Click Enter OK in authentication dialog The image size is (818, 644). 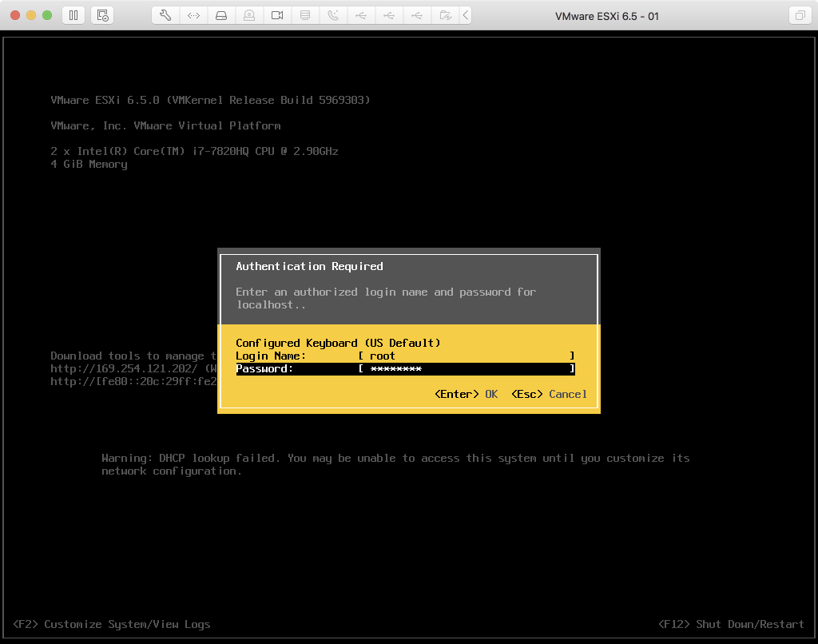466,394
